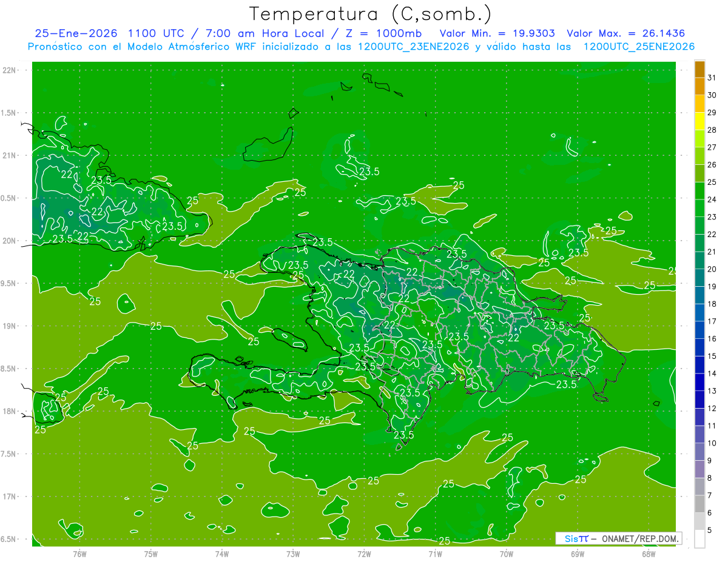The width and height of the screenshot is (728, 562).
Task: Click the SisTT ONAMET/REP.DOM. logo box
Action: 618,538
